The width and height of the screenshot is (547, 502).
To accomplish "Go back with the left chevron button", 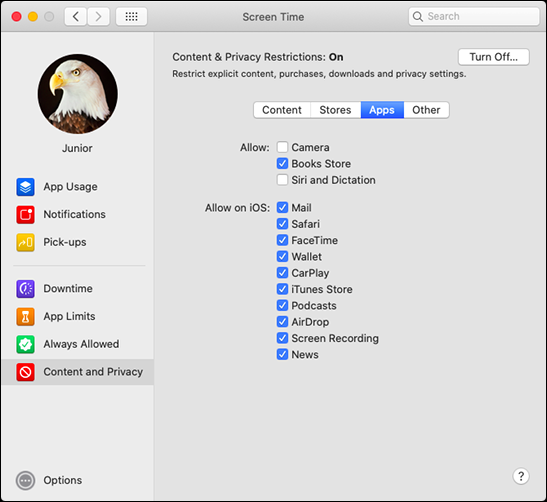I will tap(76, 16).
